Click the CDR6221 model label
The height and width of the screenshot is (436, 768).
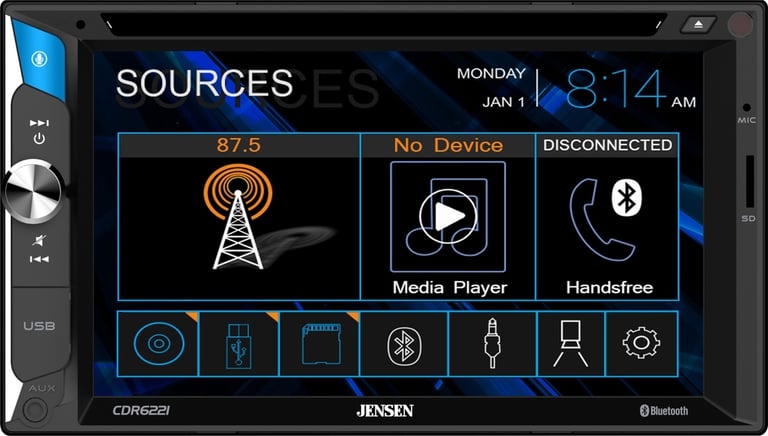click(x=141, y=410)
